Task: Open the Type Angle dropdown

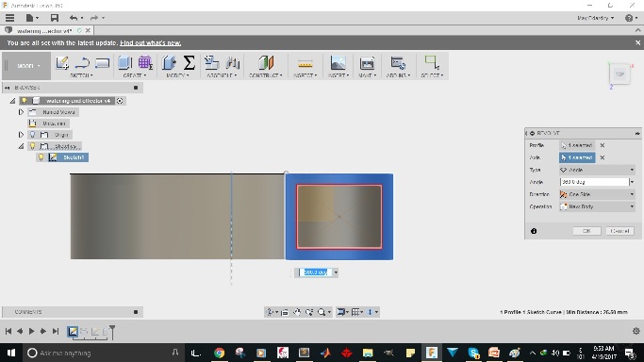Action: (x=597, y=170)
